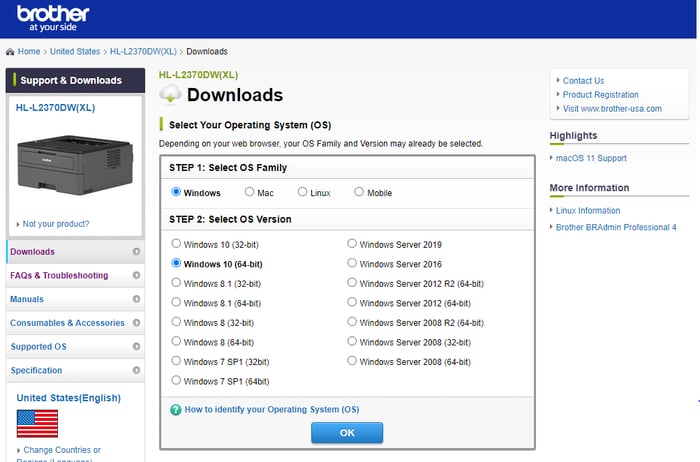
Task: Choose Windows 7 SP1 (64bit) option
Action: (176, 380)
